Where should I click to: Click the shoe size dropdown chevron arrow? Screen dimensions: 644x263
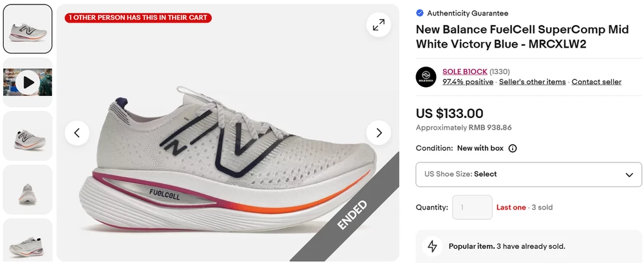[629, 175]
